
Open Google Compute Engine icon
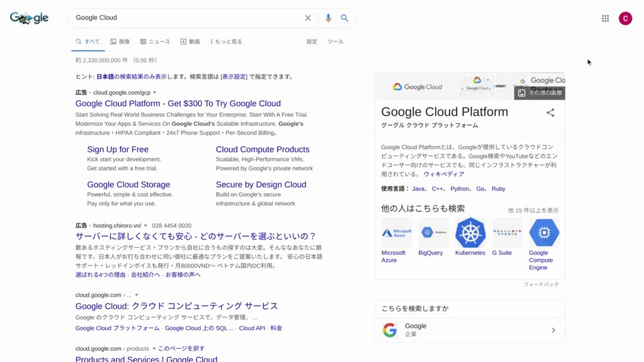[544, 232]
